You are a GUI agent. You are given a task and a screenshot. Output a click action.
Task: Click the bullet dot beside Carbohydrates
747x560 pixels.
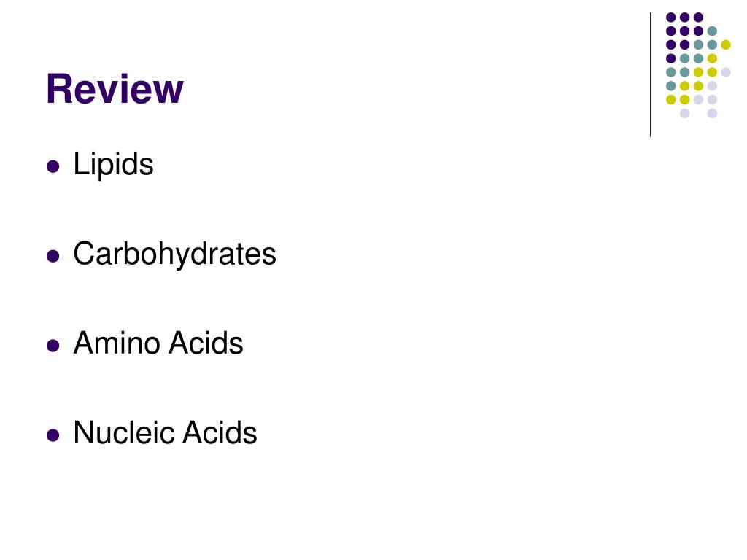click(x=53, y=256)
